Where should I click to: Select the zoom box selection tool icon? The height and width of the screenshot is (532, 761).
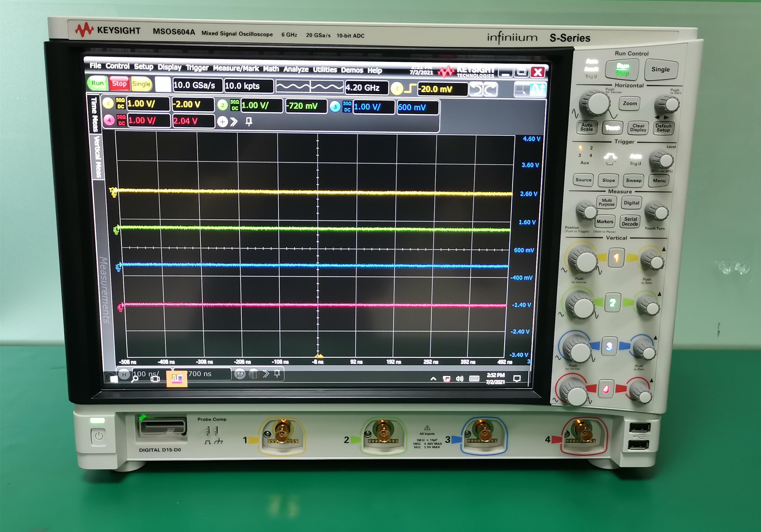click(x=521, y=90)
